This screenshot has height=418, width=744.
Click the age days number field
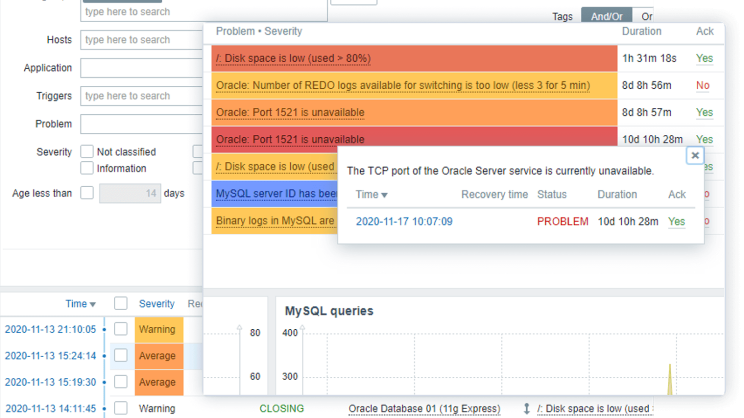pos(130,193)
